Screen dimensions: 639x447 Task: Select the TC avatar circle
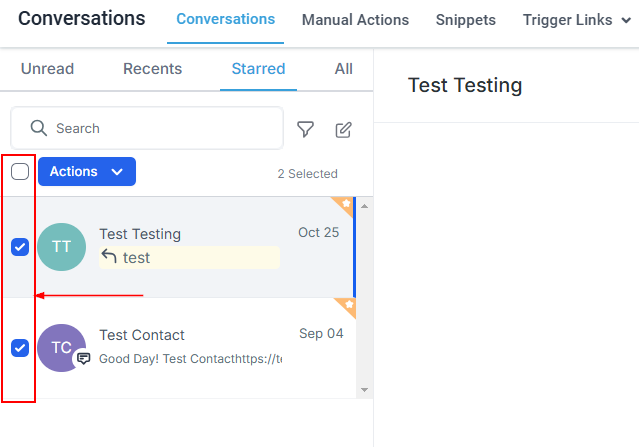pyautogui.click(x=62, y=348)
